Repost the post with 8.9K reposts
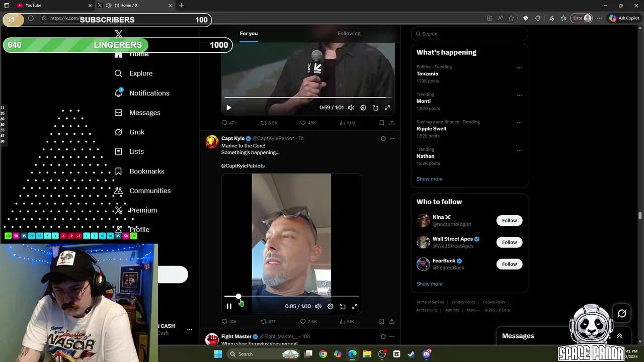 tap(269, 123)
